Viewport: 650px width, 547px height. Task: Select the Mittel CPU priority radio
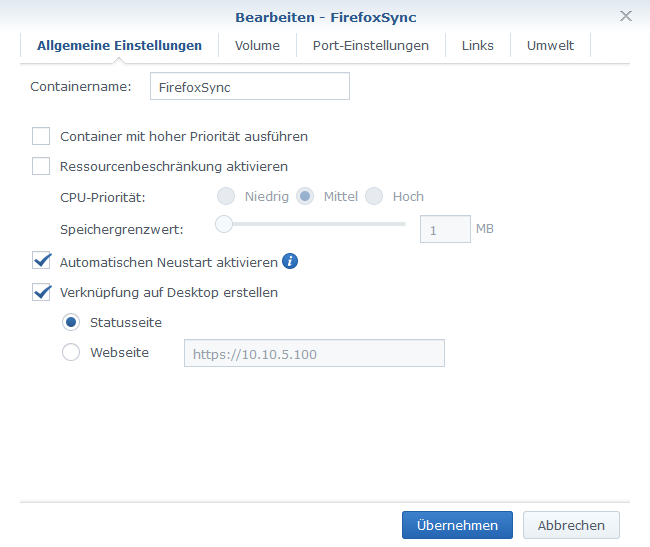305,196
